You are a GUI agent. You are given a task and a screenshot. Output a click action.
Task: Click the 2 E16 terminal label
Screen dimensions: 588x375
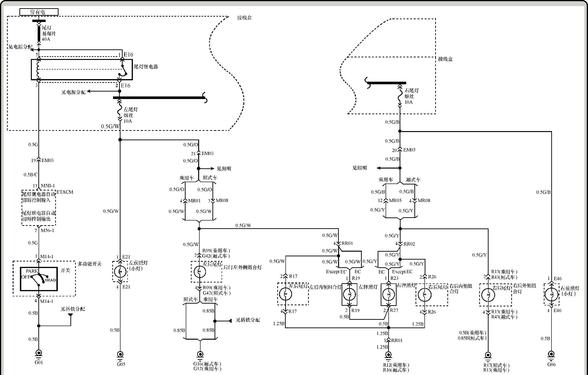click(123, 85)
